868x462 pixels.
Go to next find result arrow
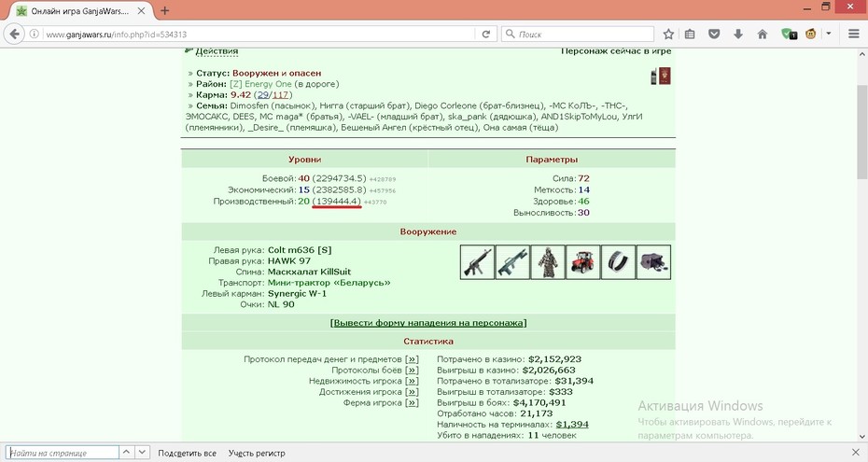[x=142, y=452]
